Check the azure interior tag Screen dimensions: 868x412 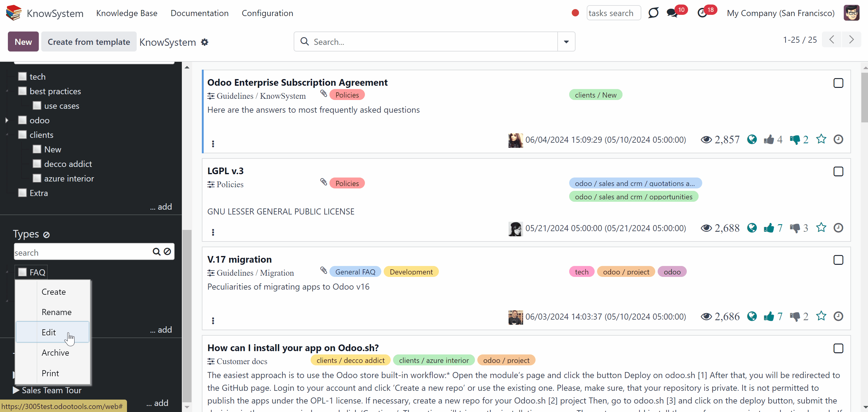point(37,178)
